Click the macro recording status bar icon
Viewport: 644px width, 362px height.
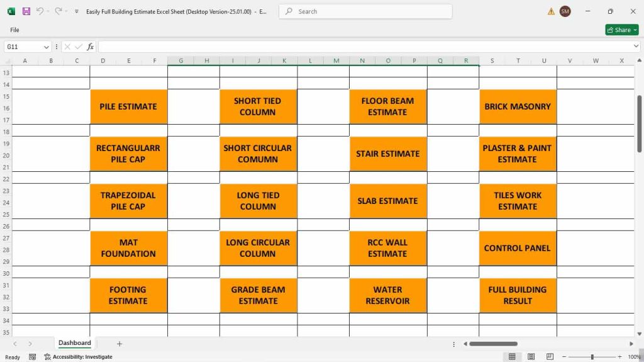tap(32, 357)
